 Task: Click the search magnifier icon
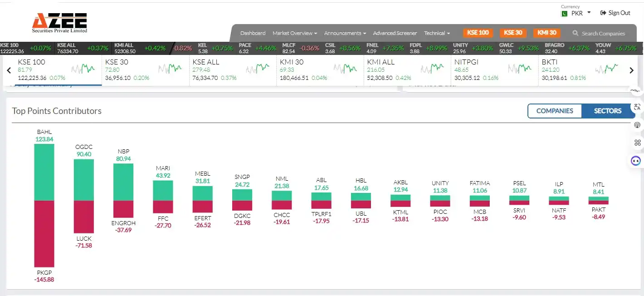point(576,33)
